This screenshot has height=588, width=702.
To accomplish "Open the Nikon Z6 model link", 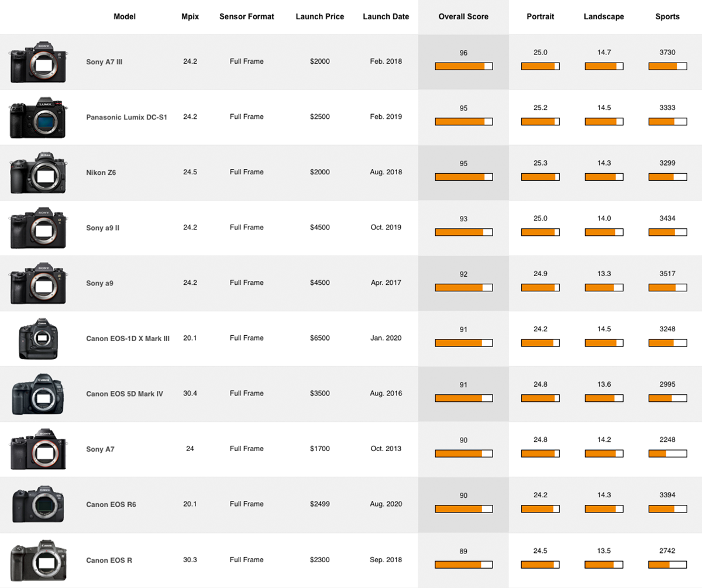I will (101, 173).
